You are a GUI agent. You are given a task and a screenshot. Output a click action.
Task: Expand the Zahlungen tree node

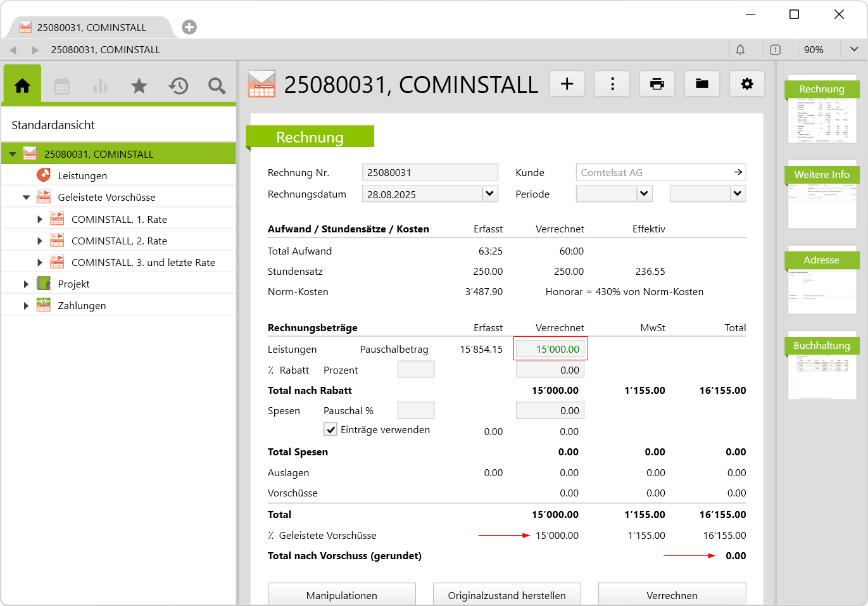pos(26,306)
